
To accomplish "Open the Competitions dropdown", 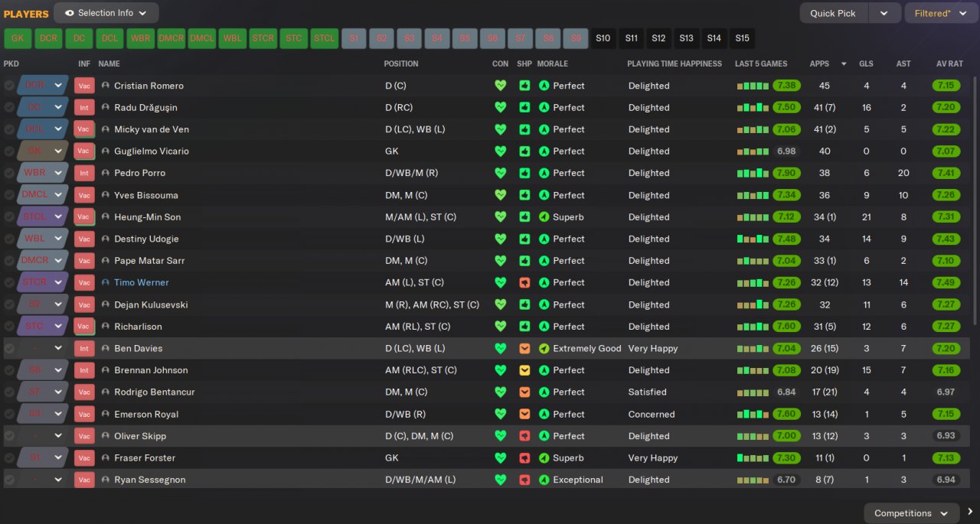I will (x=912, y=513).
